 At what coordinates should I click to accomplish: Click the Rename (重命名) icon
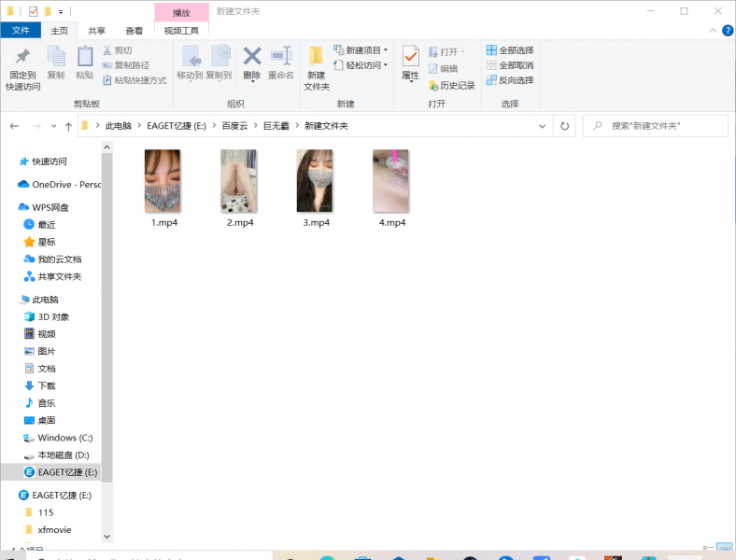tap(281, 58)
